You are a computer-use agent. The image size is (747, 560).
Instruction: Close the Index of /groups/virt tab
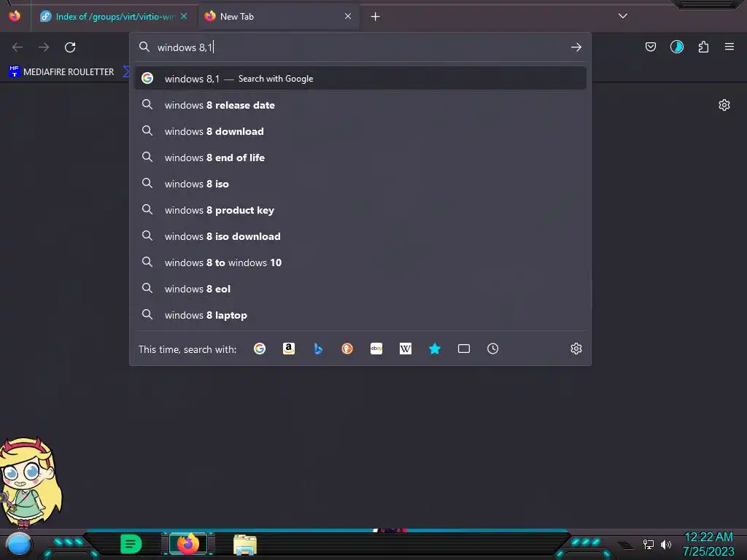click(184, 16)
